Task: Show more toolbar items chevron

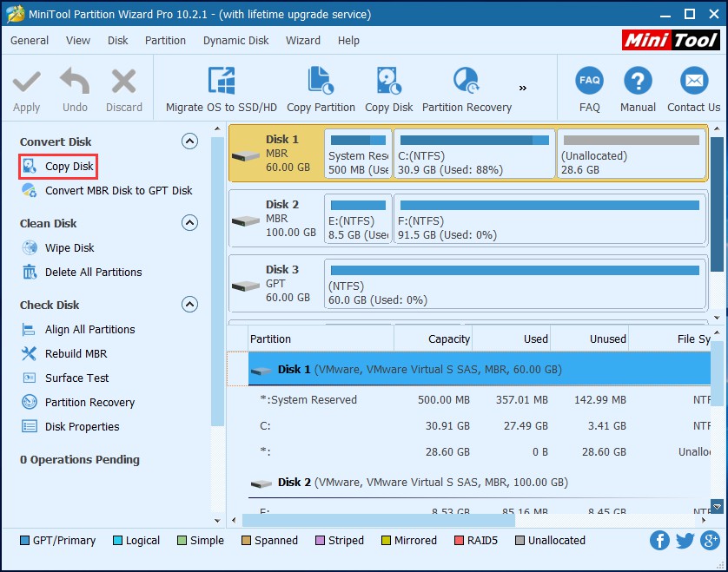Action: (x=523, y=89)
